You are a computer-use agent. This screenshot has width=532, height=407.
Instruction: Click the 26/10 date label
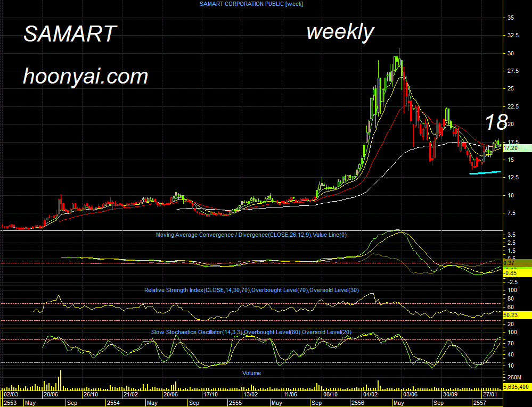click(91, 394)
